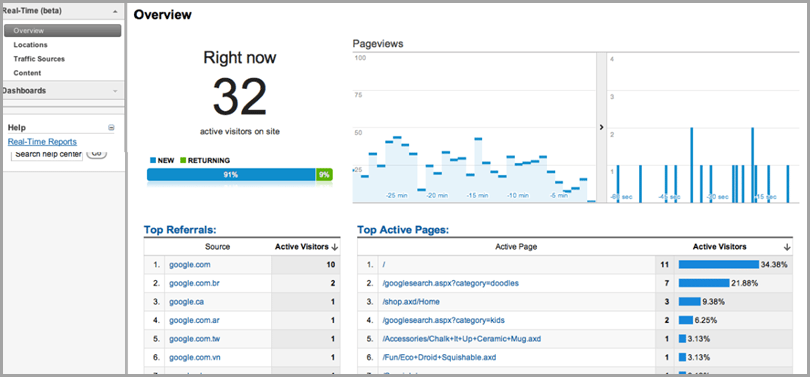Click the blue NEW visitors bar segment
This screenshot has height=377, width=810.
[231, 175]
